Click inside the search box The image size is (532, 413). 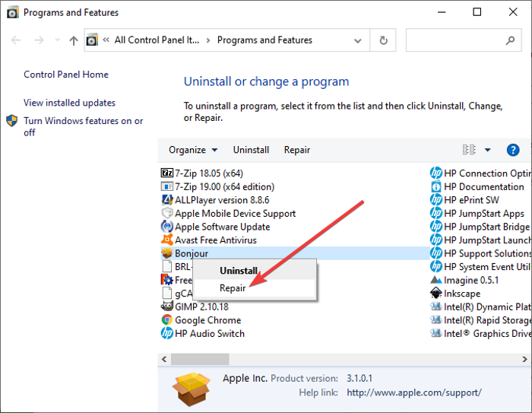click(454, 40)
